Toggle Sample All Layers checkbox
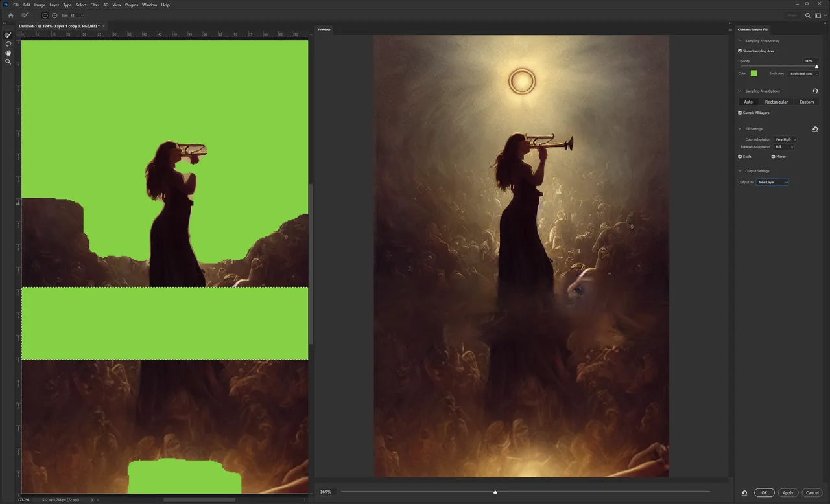Screen dimensions: 830x504 (x=740, y=113)
